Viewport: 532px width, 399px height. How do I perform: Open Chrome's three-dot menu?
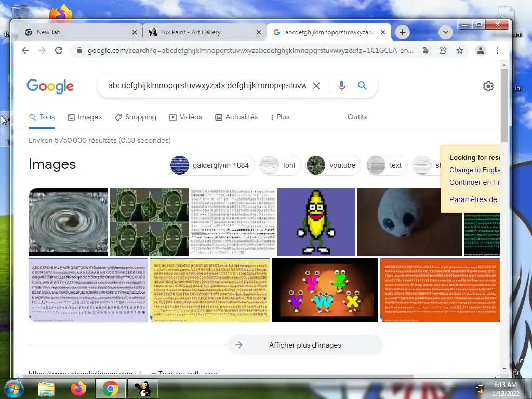point(497,50)
